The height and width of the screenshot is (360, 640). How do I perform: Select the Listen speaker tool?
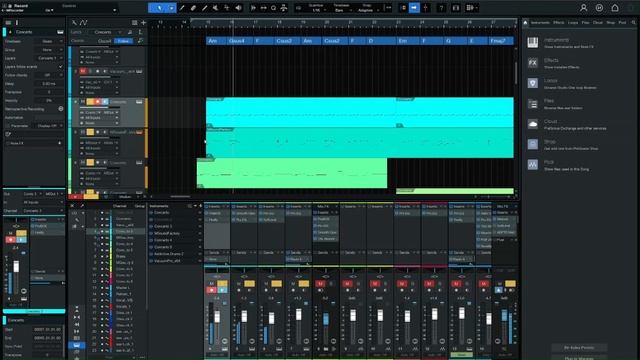238,8
